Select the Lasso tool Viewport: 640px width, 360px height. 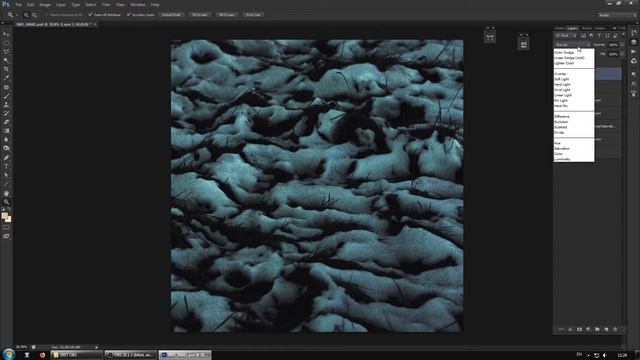(6, 52)
